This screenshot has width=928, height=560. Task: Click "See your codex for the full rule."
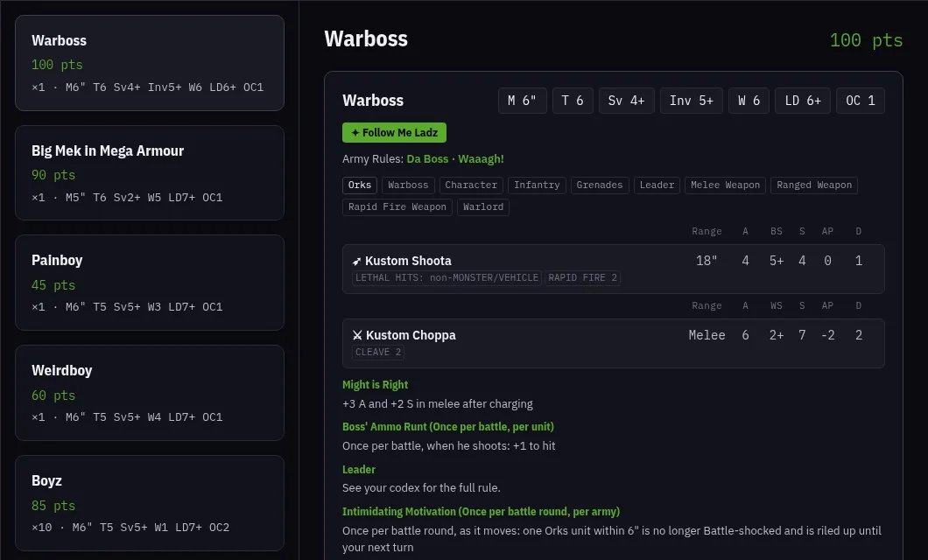421,488
